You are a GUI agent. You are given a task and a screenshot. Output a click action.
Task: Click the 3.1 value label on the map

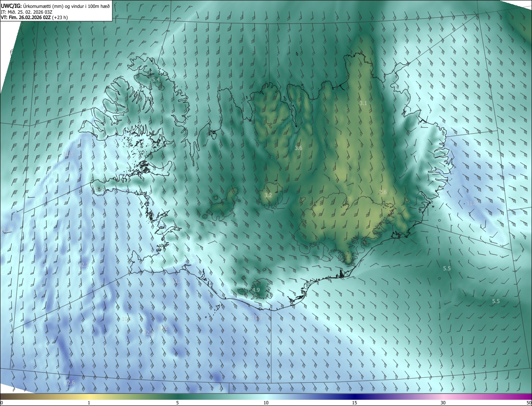[363, 103]
